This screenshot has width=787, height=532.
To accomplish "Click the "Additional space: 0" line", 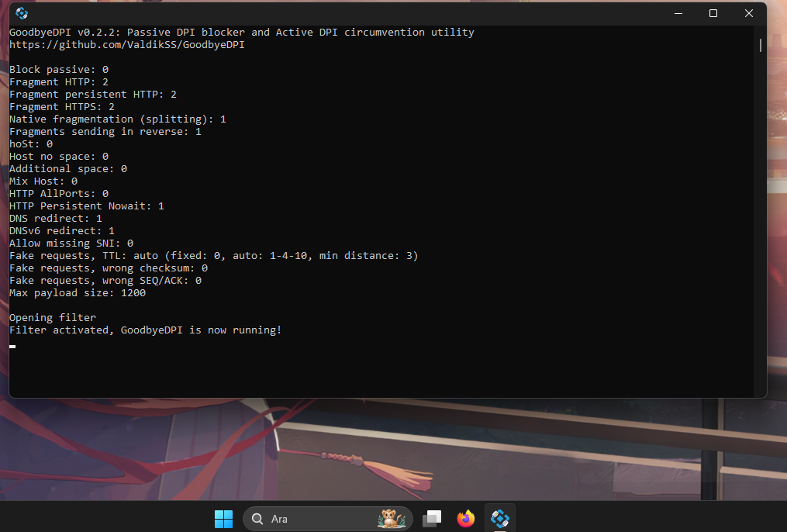I will point(68,168).
